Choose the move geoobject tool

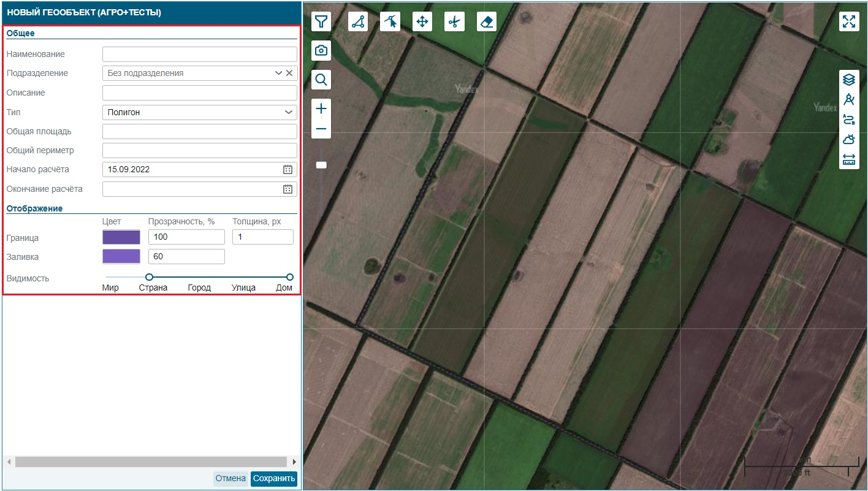coord(422,22)
